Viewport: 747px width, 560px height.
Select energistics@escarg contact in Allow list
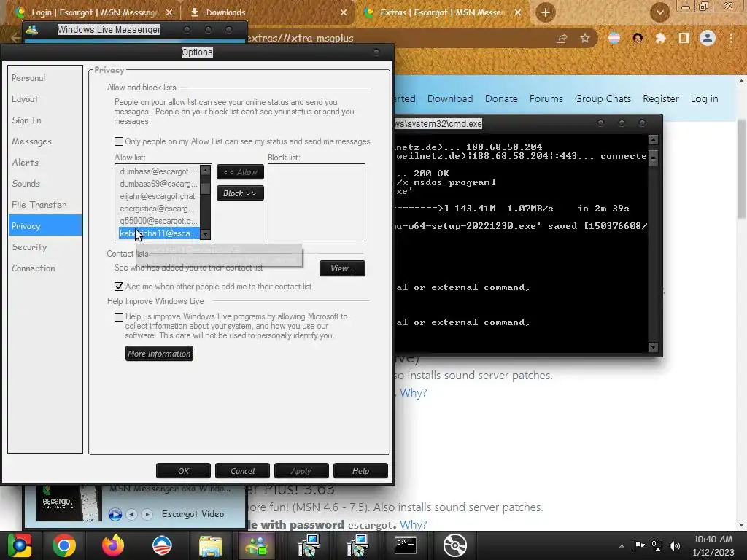[158, 208]
